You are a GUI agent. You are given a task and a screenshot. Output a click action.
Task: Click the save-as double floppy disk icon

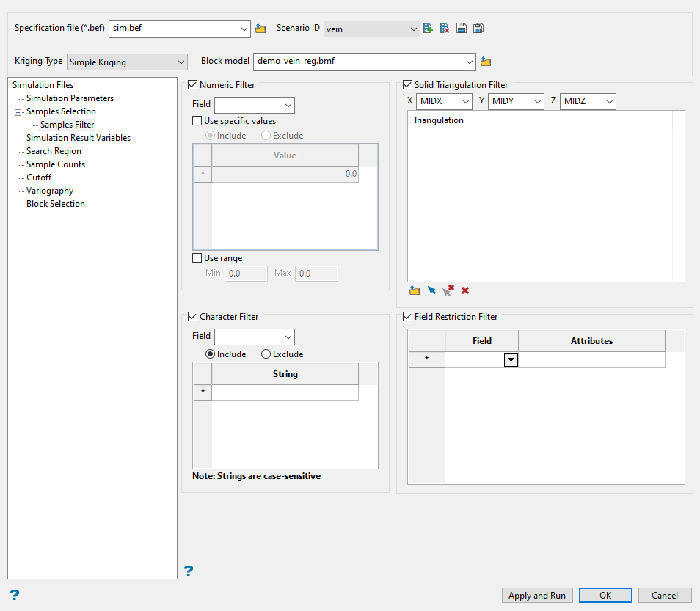point(478,29)
